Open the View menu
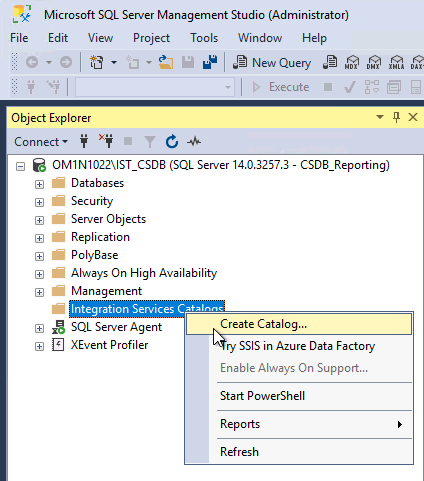The height and width of the screenshot is (481, 424). (x=100, y=38)
